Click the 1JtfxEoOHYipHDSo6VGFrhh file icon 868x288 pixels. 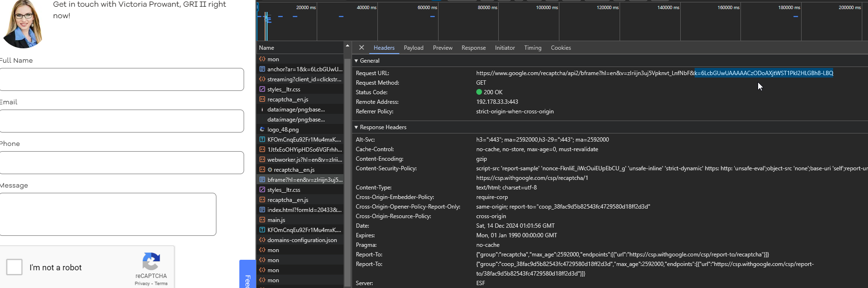262,149
